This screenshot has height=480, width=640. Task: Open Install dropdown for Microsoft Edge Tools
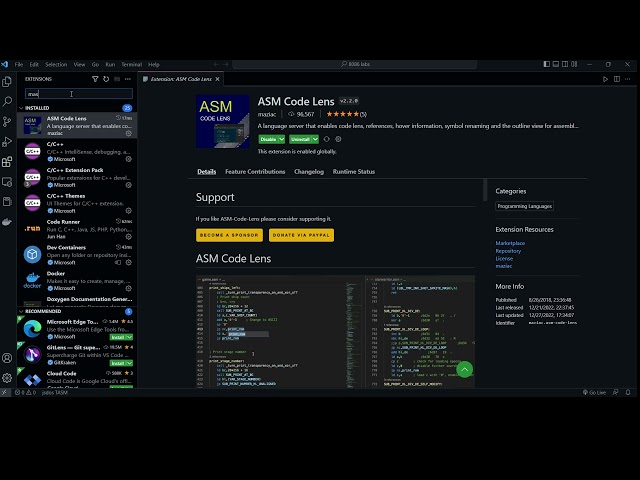click(129, 337)
